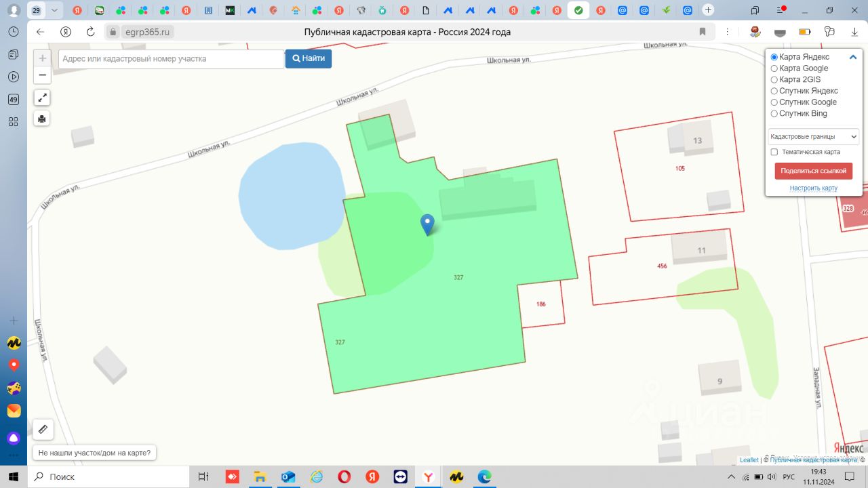Open Yandex Maps sidebar pin icon
The height and width of the screenshot is (488, 868).
(14, 365)
